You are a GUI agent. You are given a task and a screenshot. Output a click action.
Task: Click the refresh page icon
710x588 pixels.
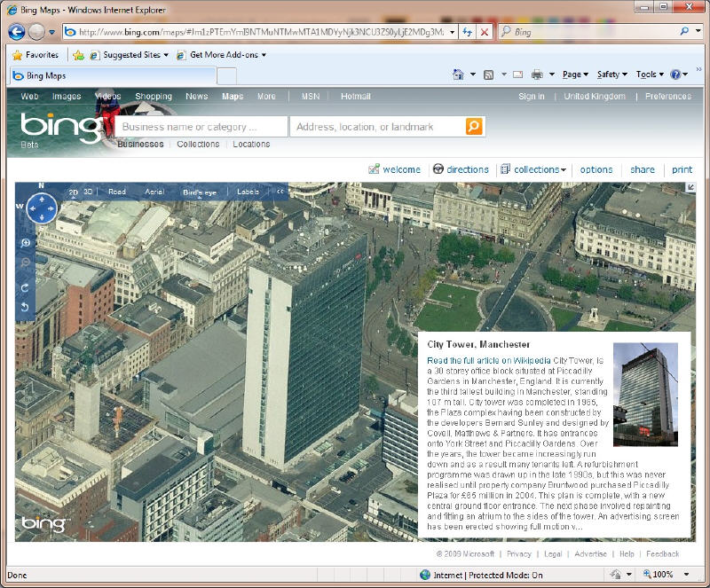click(468, 32)
